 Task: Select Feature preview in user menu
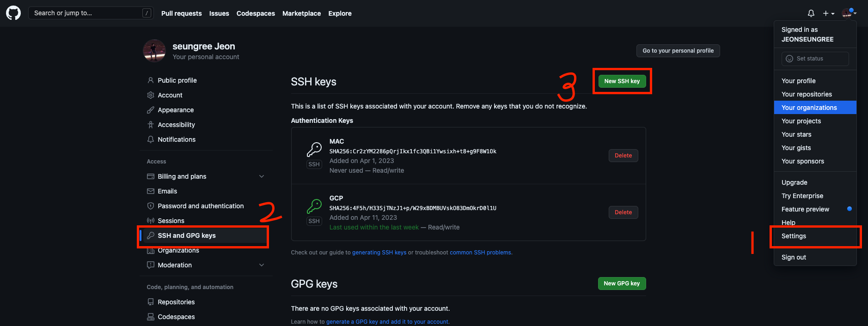pyautogui.click(x=815, y=209)
